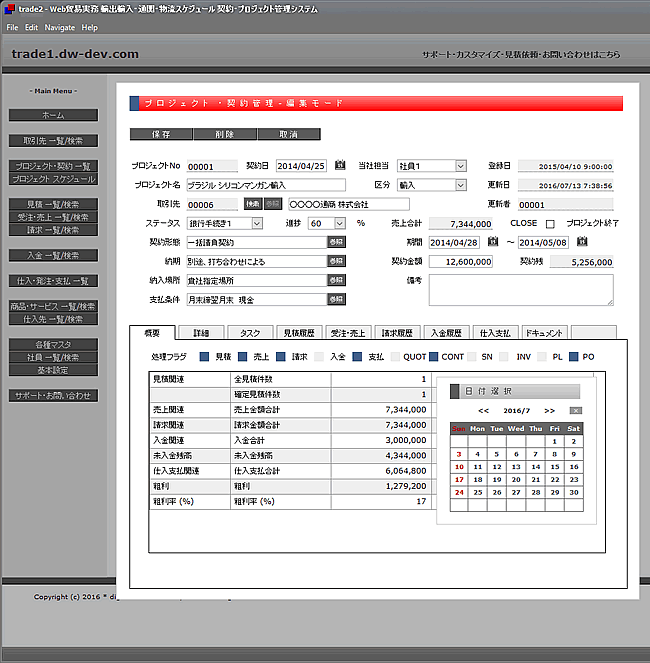650x663 pixels.
Task: Click support and inquiry link in header
Action: (521, 55)
